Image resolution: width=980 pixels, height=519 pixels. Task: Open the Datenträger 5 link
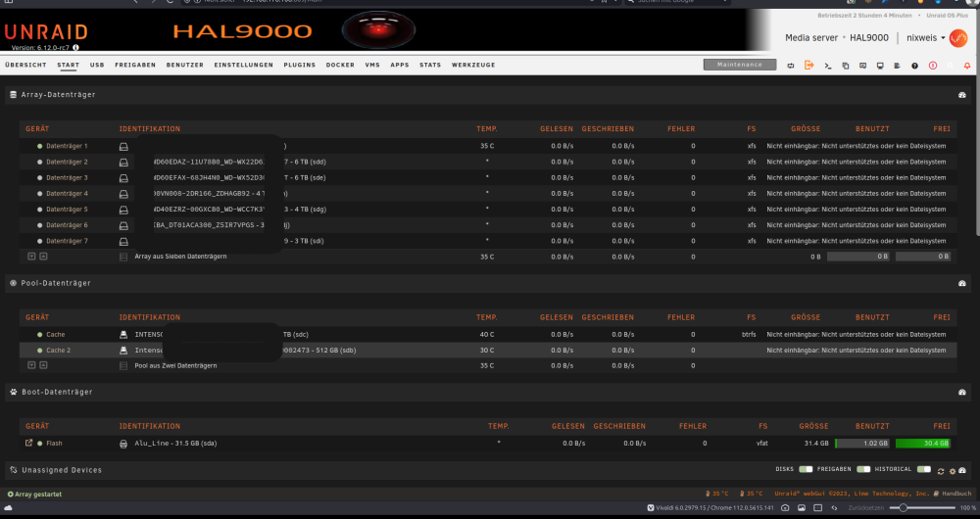67,210
